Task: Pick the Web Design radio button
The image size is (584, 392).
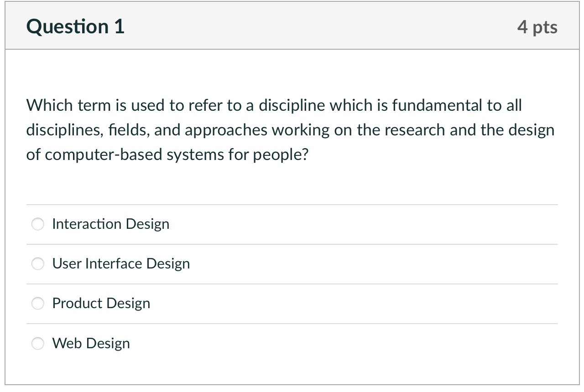Action: [x=38, y=343]
